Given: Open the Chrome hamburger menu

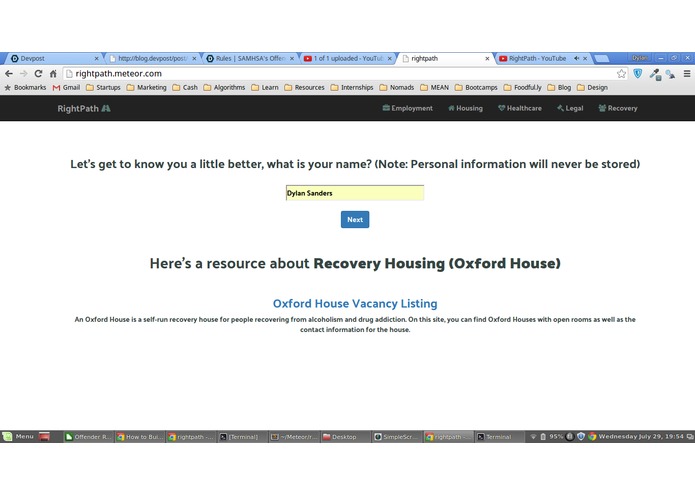Looking at the screenshot, I should click(687, 74).
